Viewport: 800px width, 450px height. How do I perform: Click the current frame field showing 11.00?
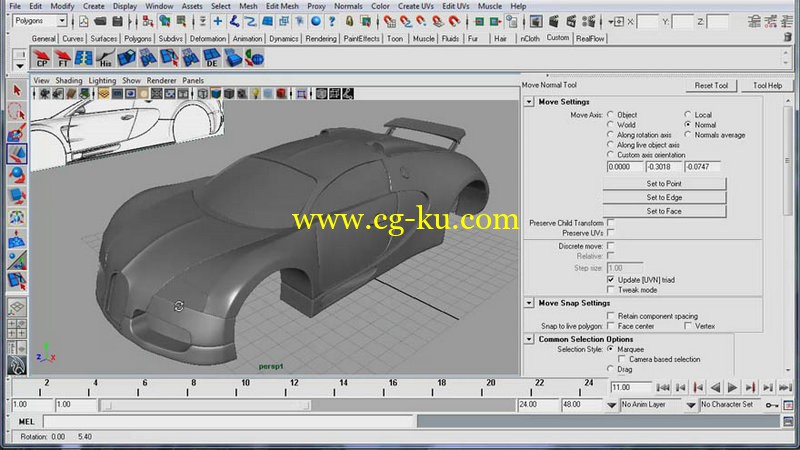tap(631, 387)
